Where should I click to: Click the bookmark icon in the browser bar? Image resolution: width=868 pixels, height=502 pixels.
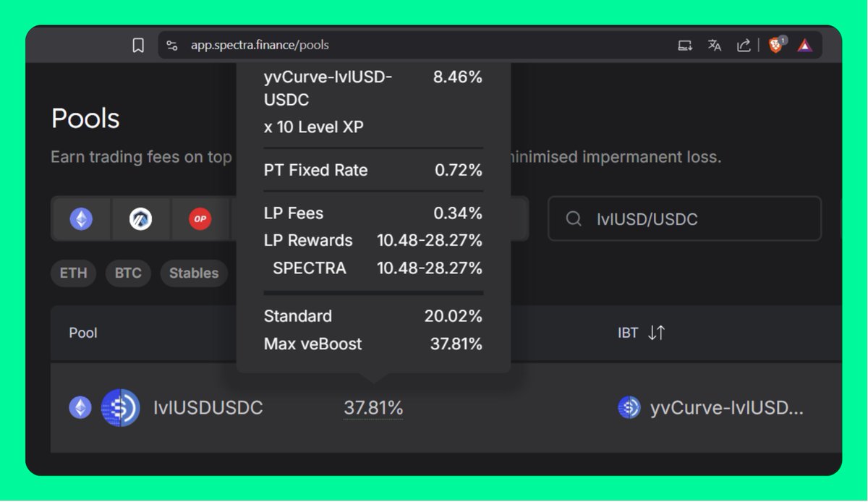point(138,46)
